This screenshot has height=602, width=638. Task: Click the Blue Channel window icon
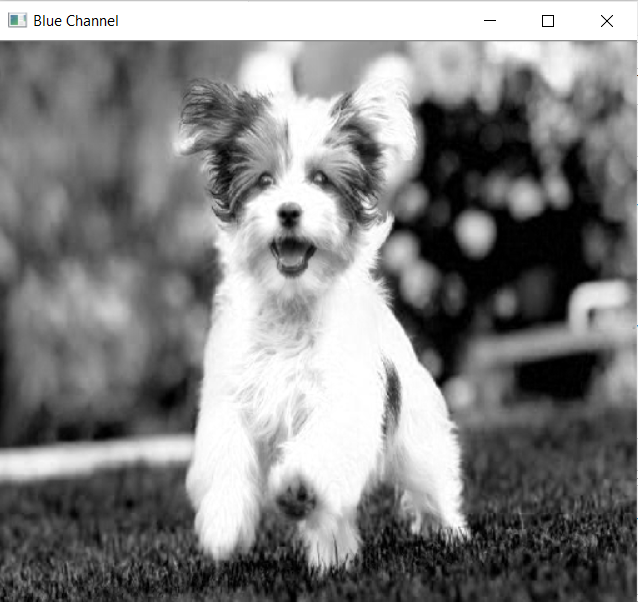click(x=17, y=20)
